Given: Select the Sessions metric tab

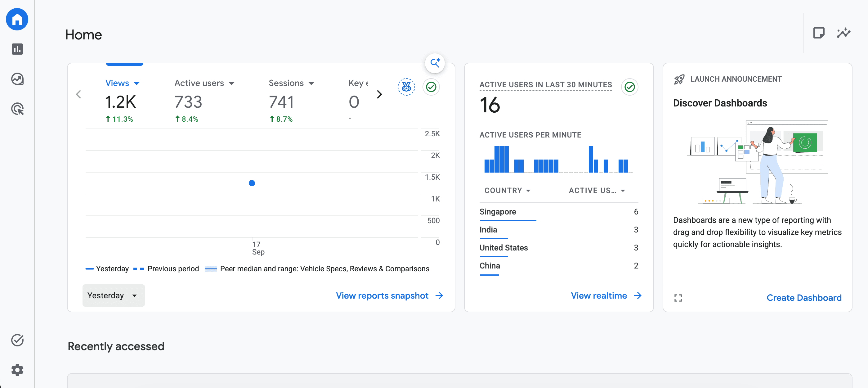Looking at the screenshot, I should 291,83.
